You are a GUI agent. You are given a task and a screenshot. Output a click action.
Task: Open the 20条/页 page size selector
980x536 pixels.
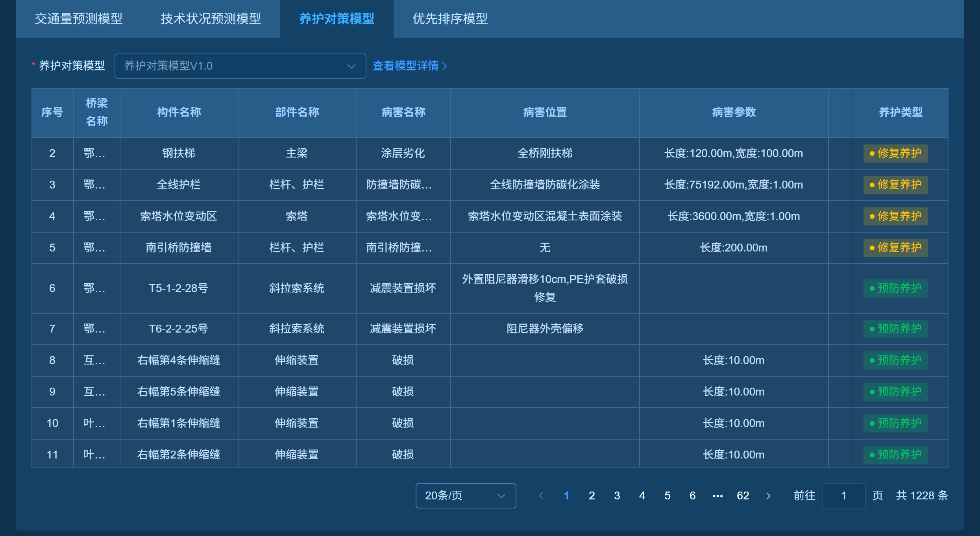(466, 496)
